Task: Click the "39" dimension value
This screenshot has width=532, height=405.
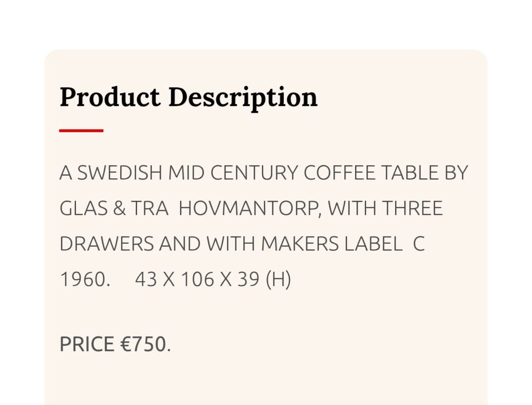Action: click(x=248, y=279)
